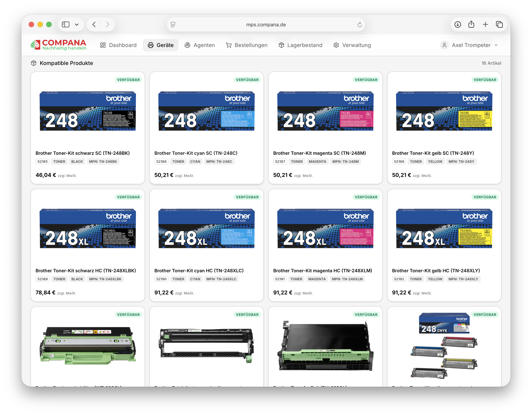Image resolution: width=532 pixels, height=415 pixels.
Task: Open Brother Toner-Kit gelb SC (TN-248Y) title
Action: 433,153
